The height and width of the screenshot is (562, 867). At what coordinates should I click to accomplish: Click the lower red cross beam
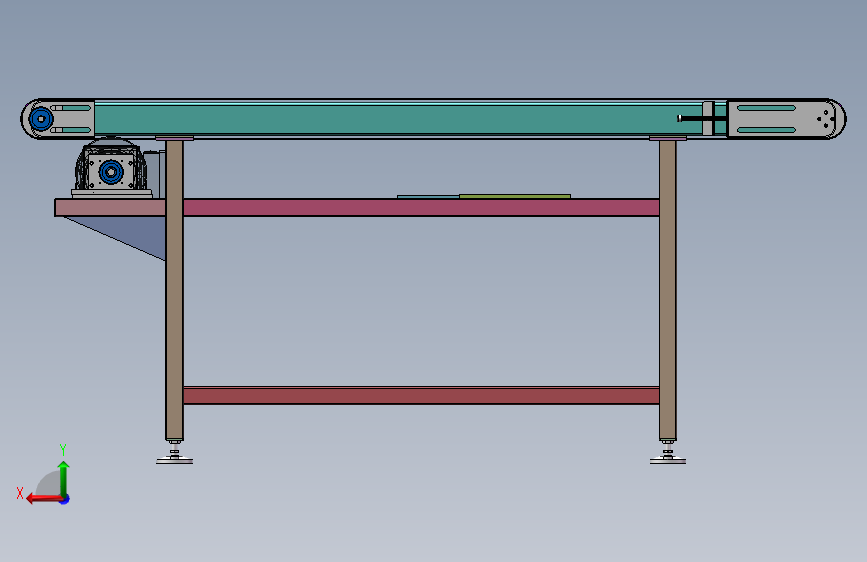click(421, 396)
